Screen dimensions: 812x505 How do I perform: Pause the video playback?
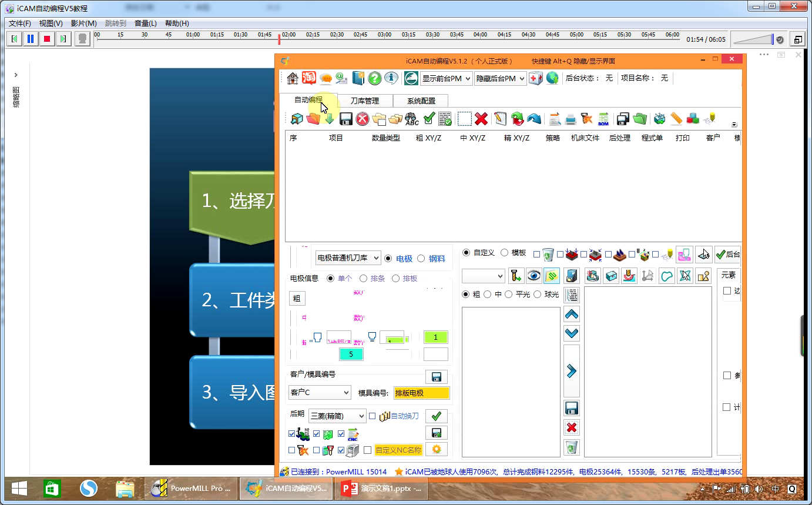point(31,39)
